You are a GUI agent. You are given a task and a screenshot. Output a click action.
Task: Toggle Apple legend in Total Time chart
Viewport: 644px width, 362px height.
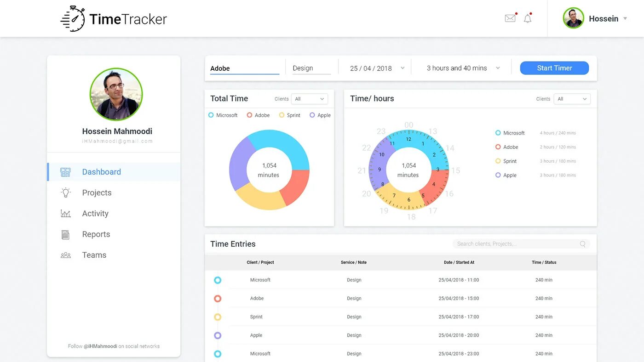[320, 115]
